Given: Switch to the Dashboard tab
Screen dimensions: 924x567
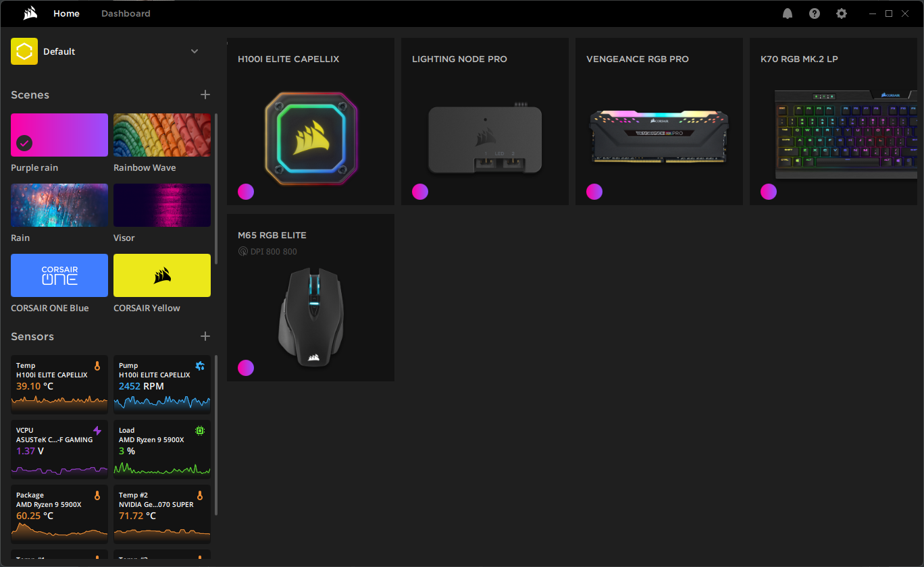Looking at the screenshot, I should pyautogui.click(x=126, y=13).
